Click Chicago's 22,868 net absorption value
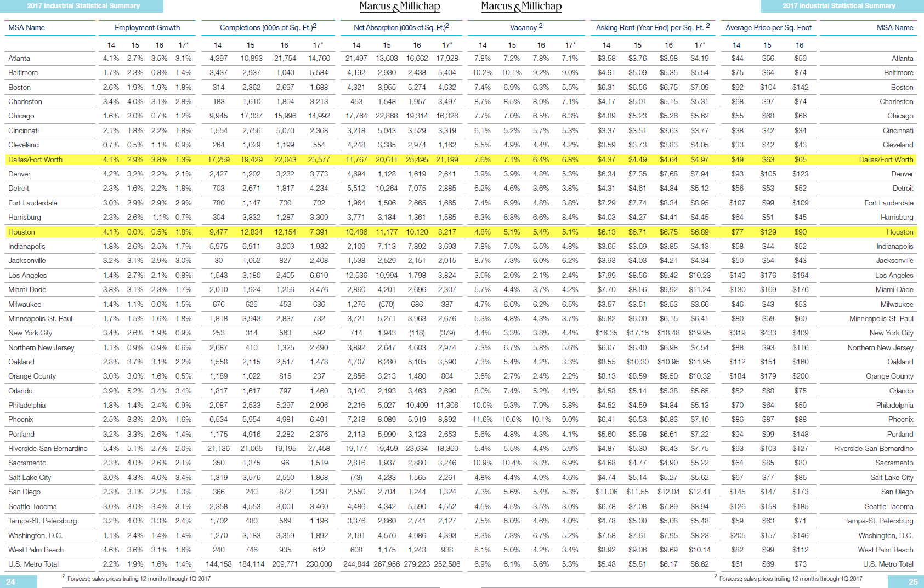This screenshot has height=588, width=924. [387, 116]
